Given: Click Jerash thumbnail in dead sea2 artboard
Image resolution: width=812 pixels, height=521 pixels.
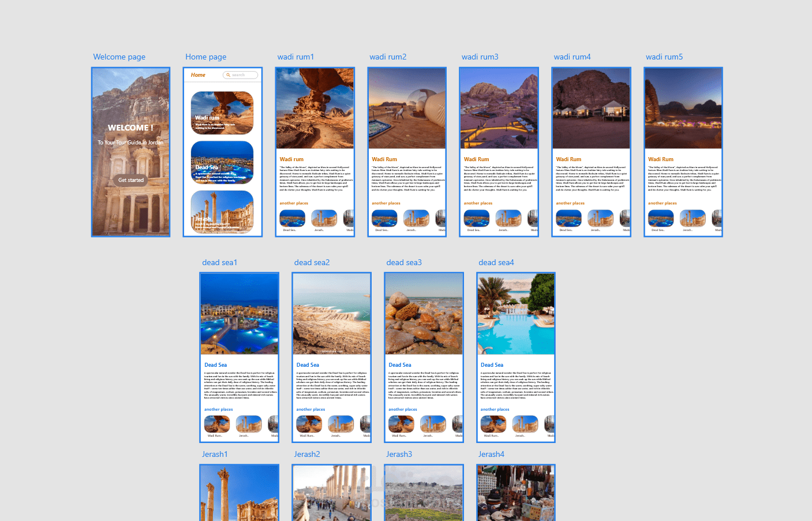Looking at the screenshot, I should 341,424.
